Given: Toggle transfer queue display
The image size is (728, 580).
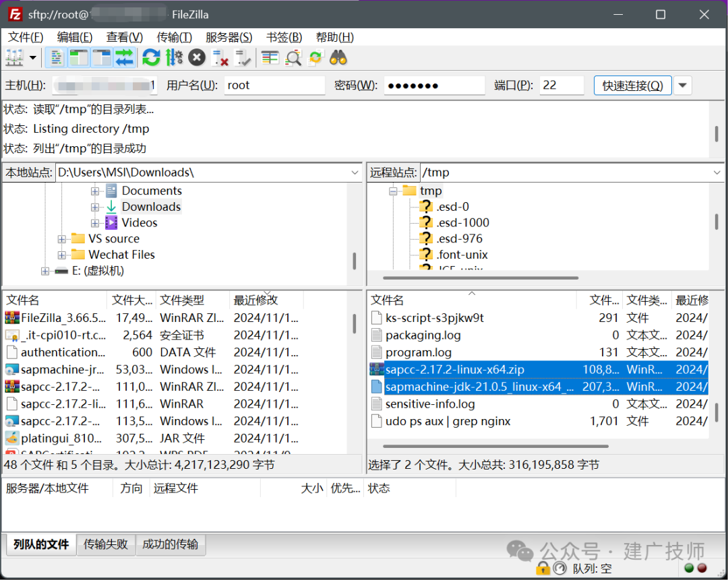Looking at the screenshot, I should pyautogui.click(x=124, y=58).
